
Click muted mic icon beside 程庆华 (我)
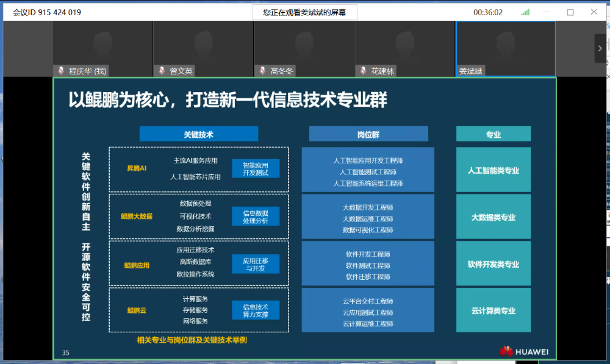coord(61,71)
